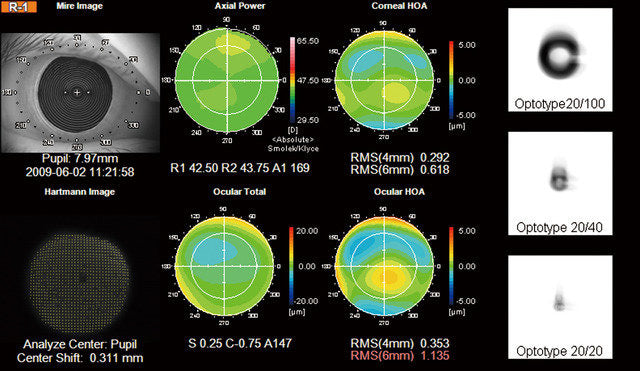Screen dimensions: 640x371
Task: Select the Ocular HOA map
Action: [x=384, y=266]
